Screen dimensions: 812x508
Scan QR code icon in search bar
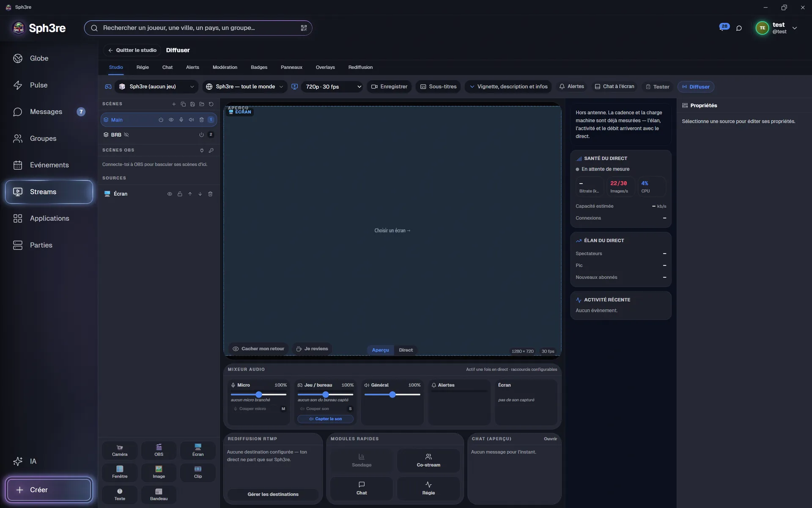304,28
